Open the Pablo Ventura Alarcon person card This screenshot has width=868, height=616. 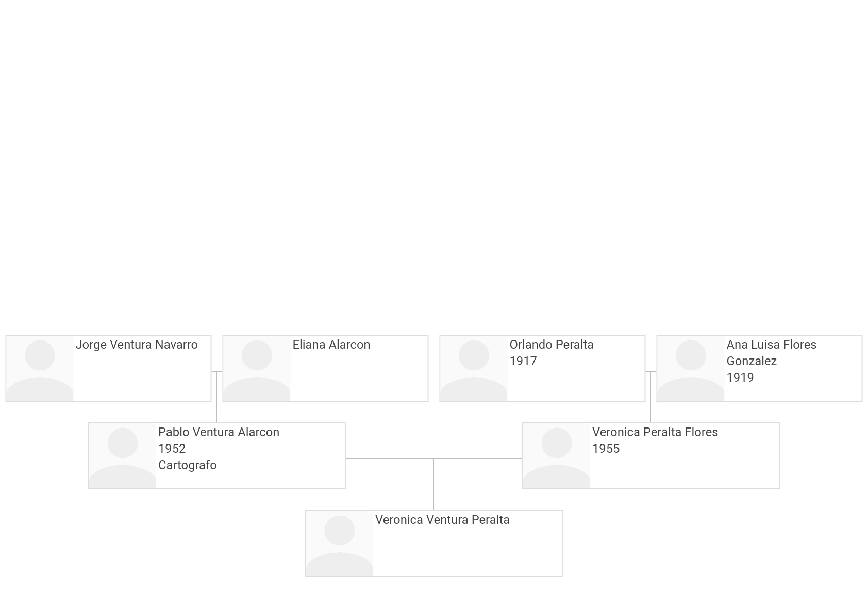click(217, 456)
